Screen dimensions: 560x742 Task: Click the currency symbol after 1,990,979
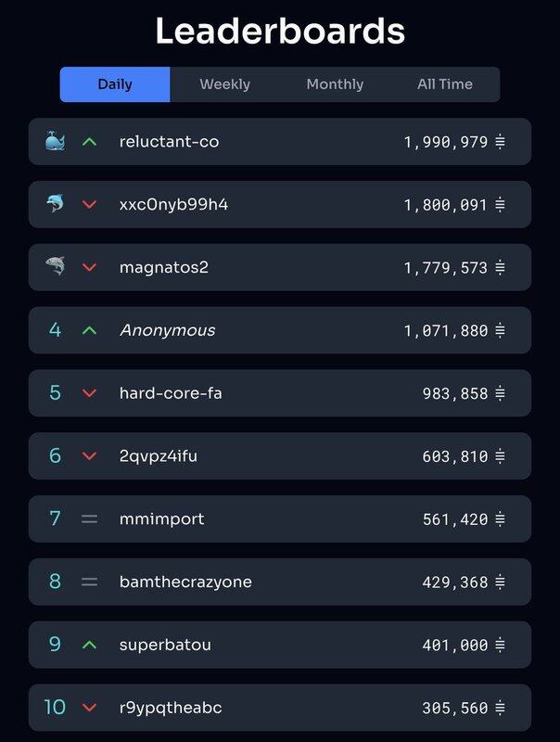(500, 142)
